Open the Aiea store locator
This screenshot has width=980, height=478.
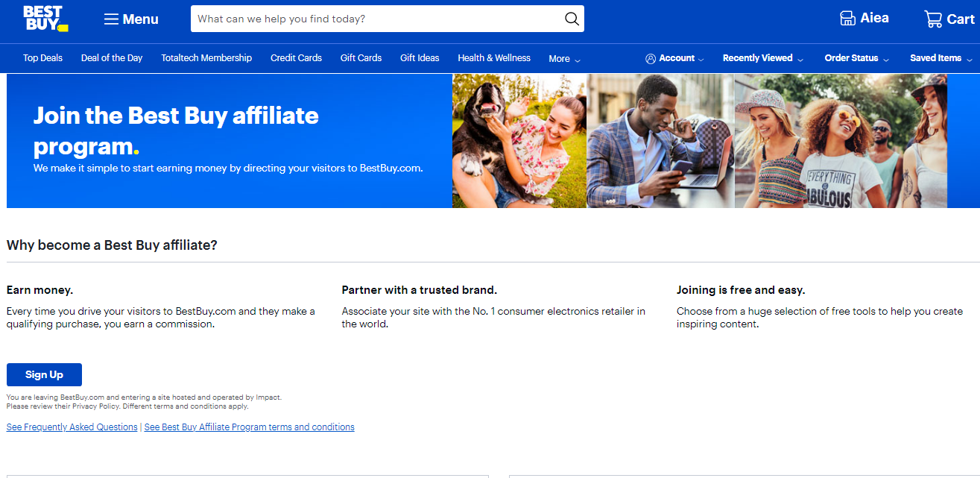point(864,19)
